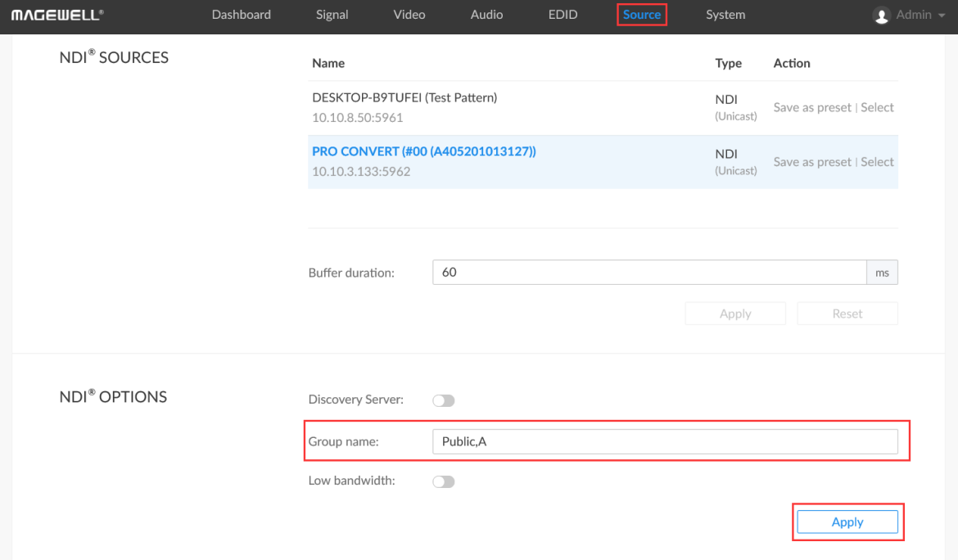Image resolution: width=958 pixels, height=560 pixels.
Task: Click the Group name input field
Action: [x=666, y=441]
